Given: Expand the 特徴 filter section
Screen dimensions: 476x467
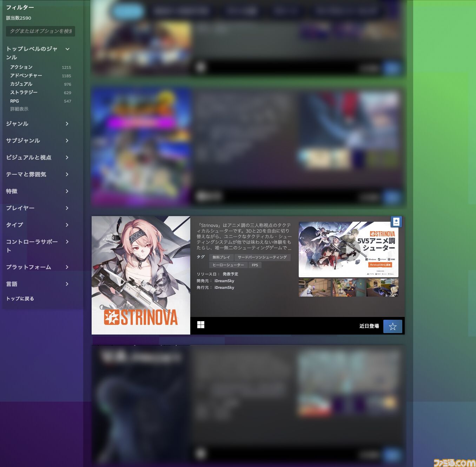Looking at the screenshot, I should pyautogui.click(x=38, y=191).
